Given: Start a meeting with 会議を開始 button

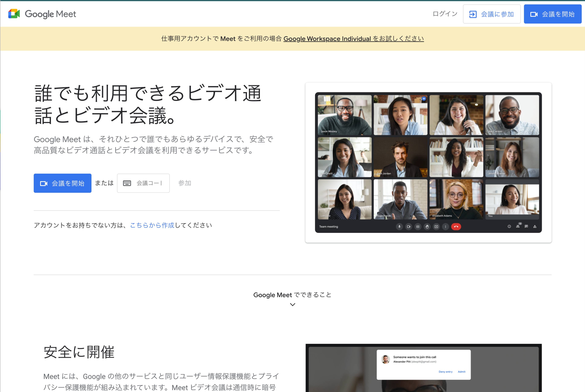Looking at the screenshot, I should point(62,183).
